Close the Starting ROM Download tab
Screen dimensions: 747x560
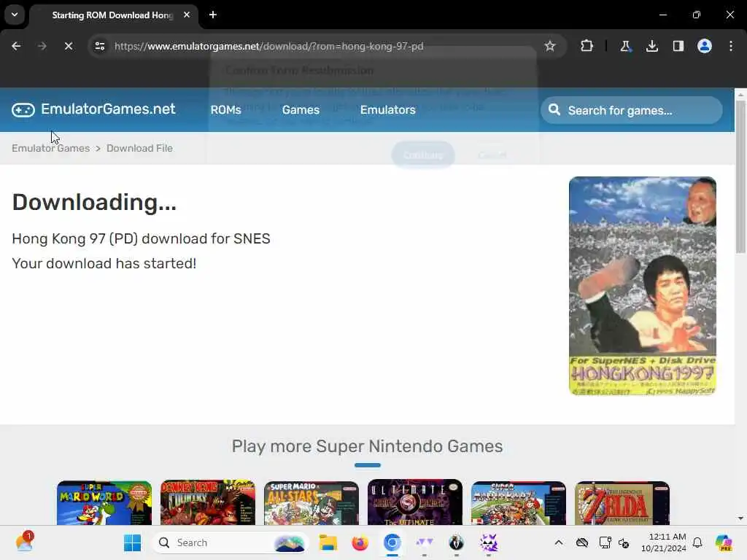coord(187,15)
